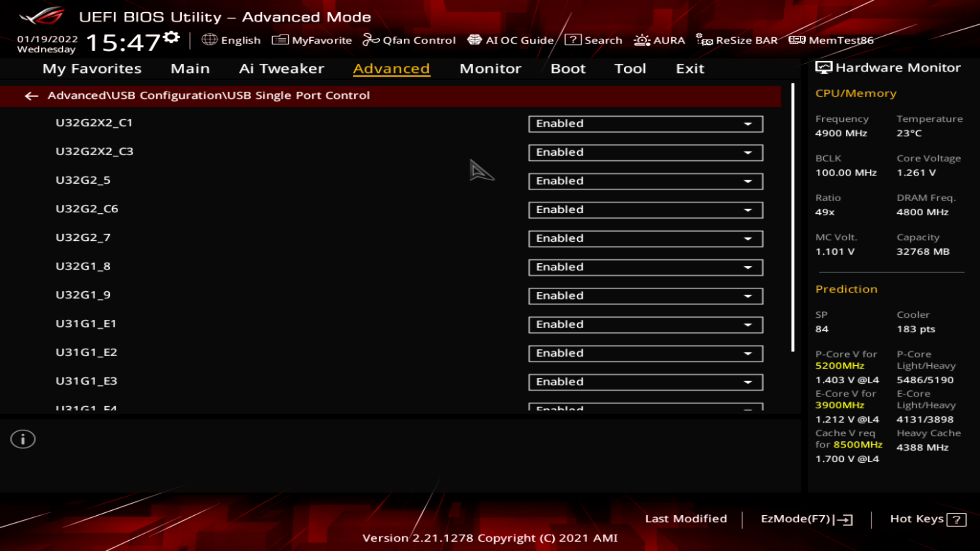
Task: Open Qfan Control panel
Action: click(x=409, y=40)
